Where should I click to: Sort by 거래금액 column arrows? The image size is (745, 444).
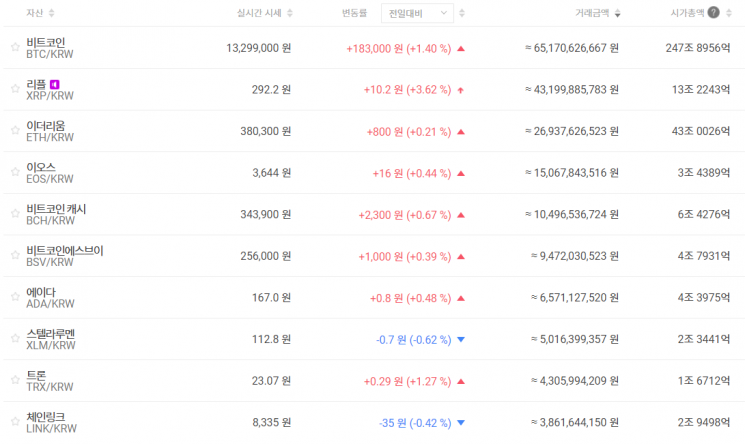coord(617,13)
